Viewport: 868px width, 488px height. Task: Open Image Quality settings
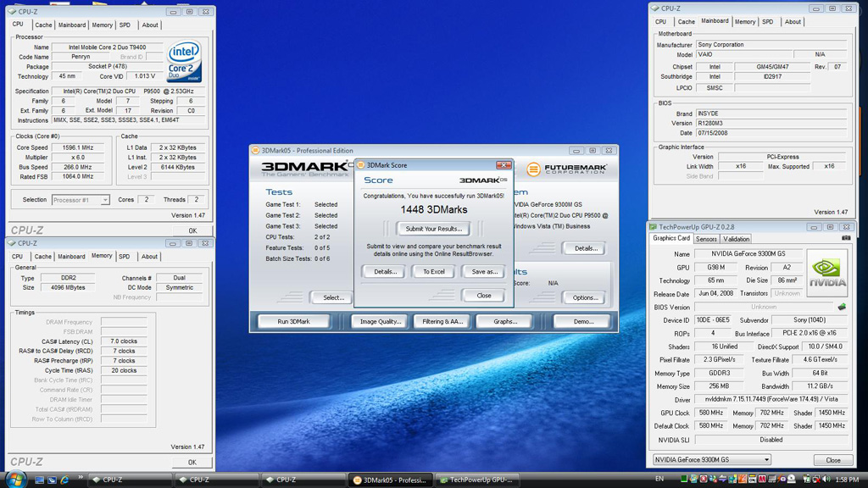381,321
